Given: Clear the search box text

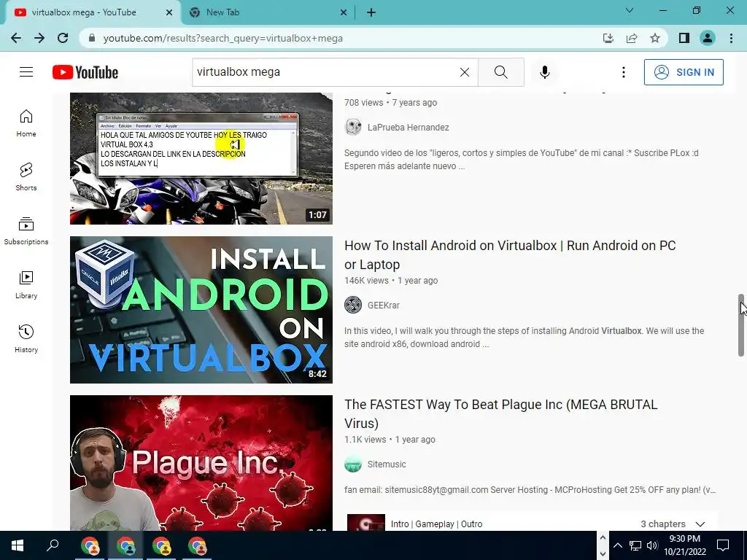Looking at the screenshot, I should click(x=465, y=72).
